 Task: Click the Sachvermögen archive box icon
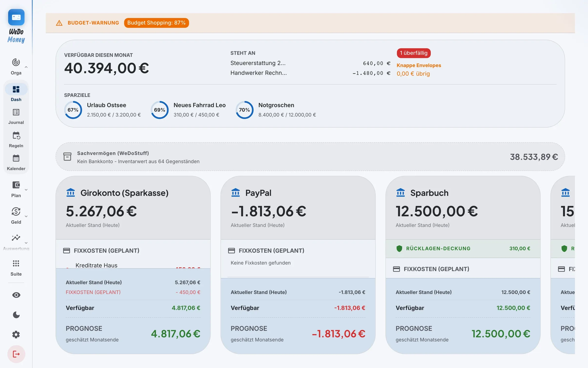(67, 157)
